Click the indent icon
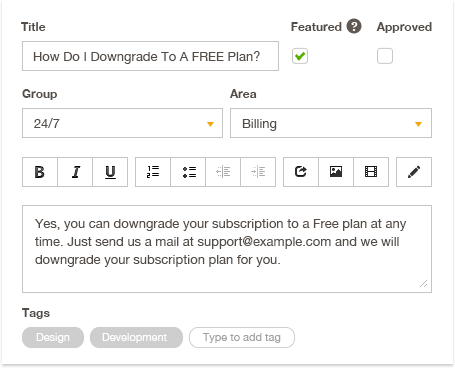The image size is (455, 368). [258, 172]
